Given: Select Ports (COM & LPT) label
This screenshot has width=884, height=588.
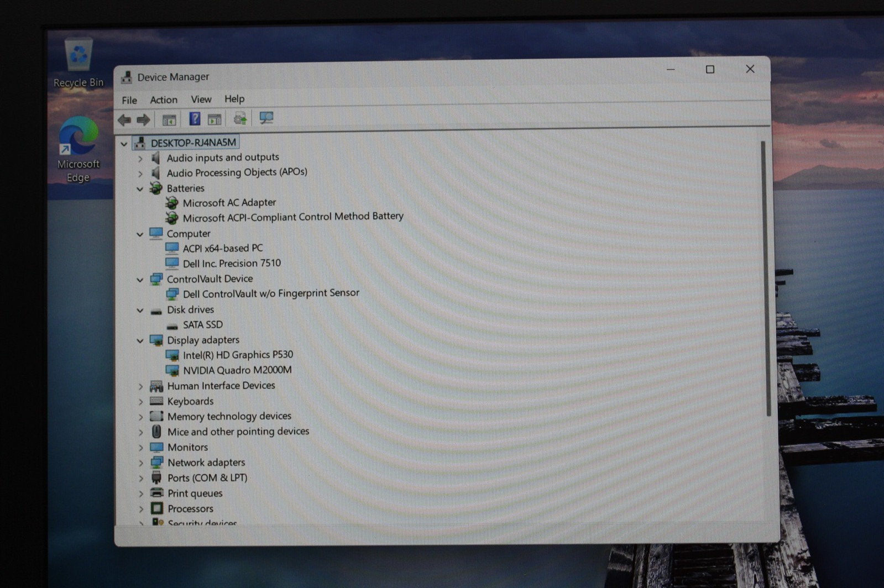Looking at the screenshot, I should 207,478.
